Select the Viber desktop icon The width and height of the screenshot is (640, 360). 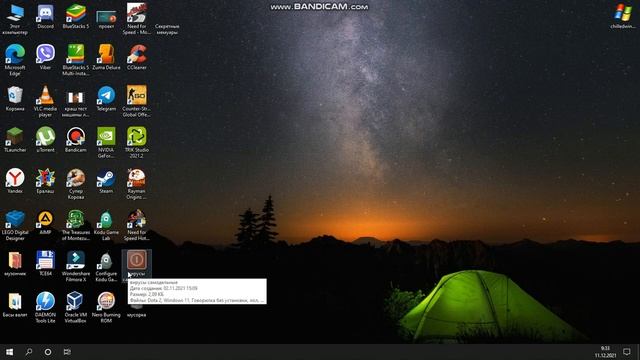[x=45, y=57]
